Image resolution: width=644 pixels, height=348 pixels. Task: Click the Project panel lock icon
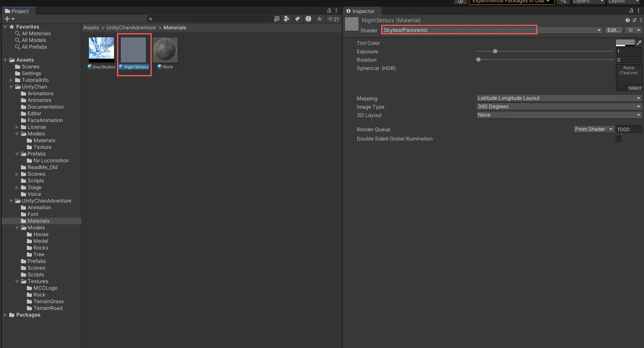tap(329, 11)
